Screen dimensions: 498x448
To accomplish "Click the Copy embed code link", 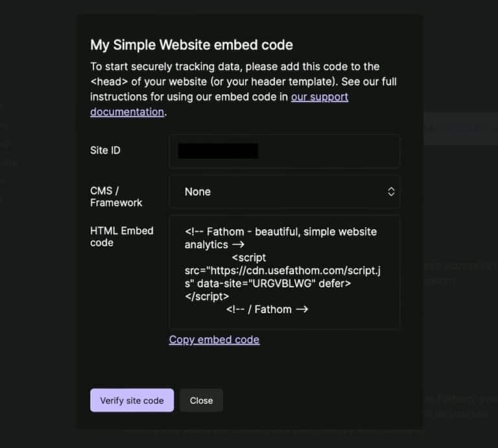I will [214, 340].
